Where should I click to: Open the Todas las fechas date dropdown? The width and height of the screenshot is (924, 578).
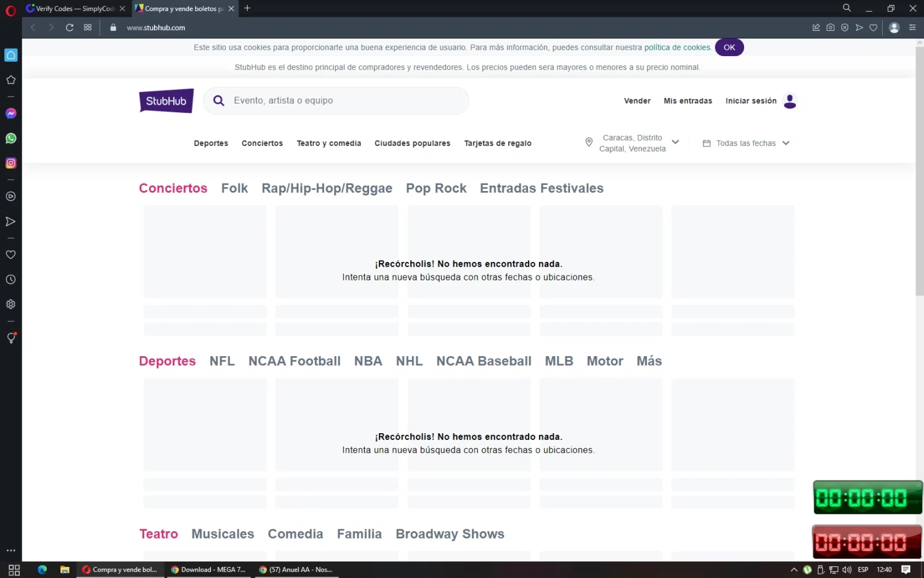(746, 143)
